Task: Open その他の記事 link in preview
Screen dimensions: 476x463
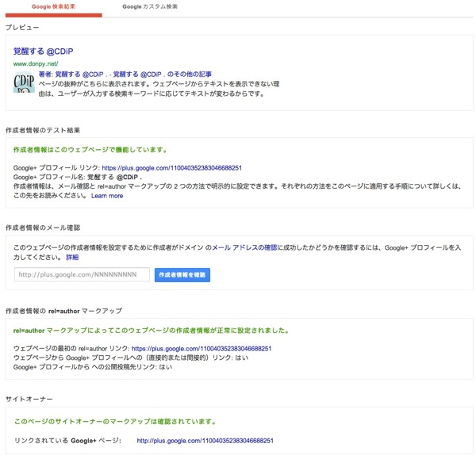Action: click(x=190, y=74)
